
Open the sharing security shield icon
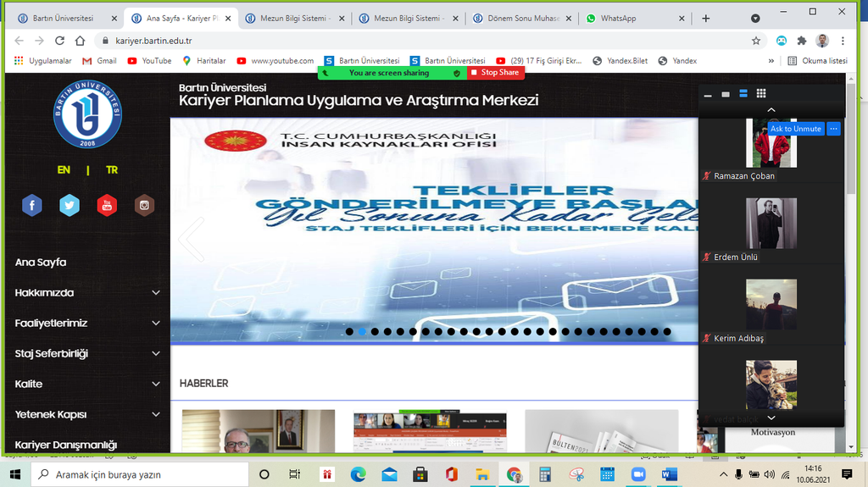(x=457, y=73)
